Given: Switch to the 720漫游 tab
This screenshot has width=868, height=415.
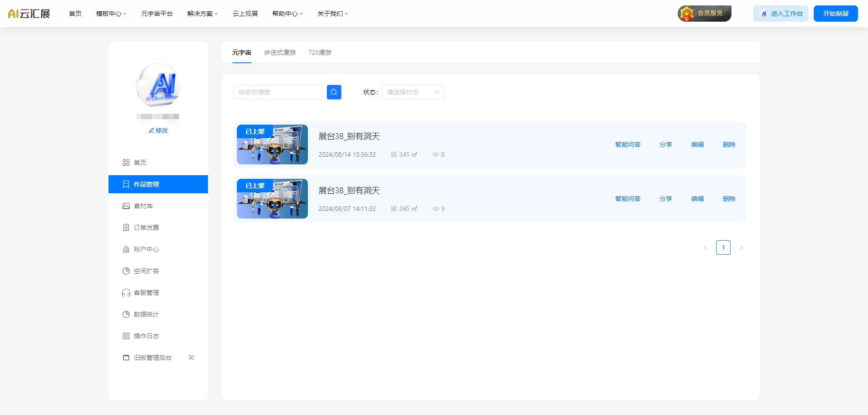Looking at the screenshot, I should tap(320, 52).
